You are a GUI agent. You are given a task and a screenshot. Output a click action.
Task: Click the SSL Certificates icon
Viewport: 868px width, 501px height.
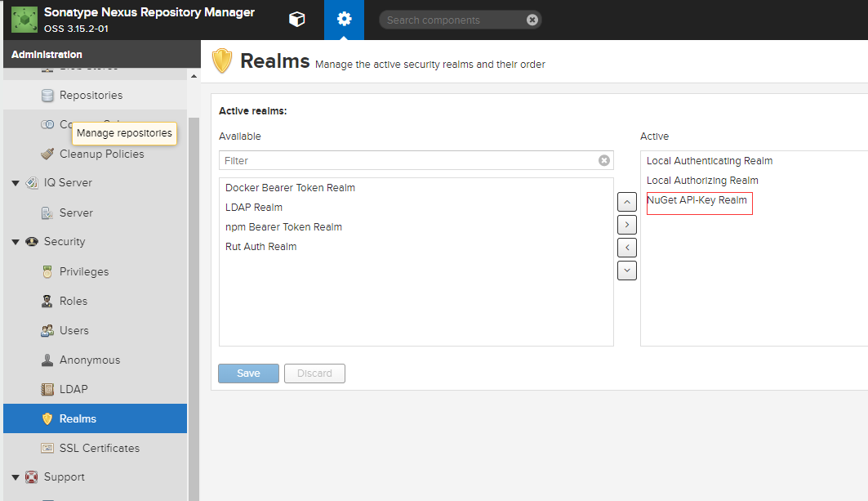[x=47, y=448]
